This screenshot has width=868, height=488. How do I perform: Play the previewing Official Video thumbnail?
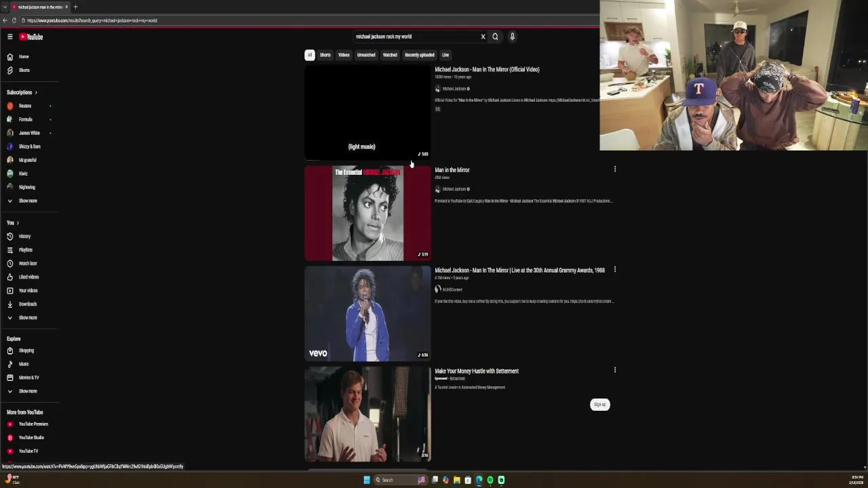pos(368,113)
